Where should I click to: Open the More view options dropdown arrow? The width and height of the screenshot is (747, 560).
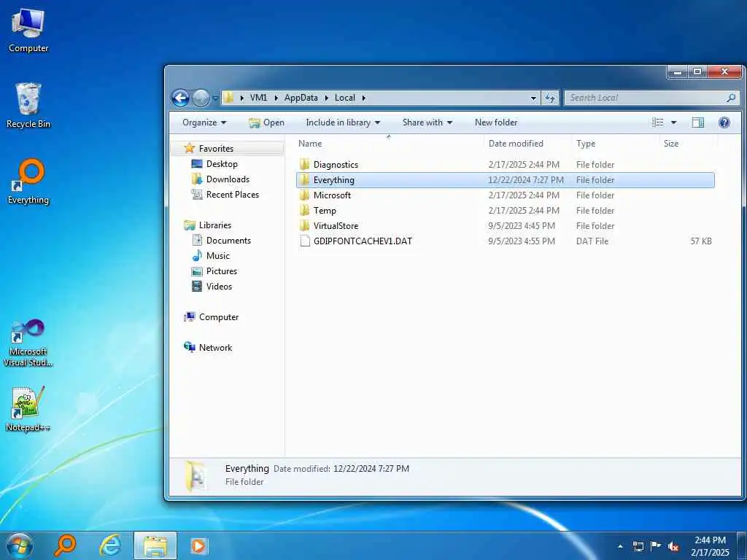(673, 122)
